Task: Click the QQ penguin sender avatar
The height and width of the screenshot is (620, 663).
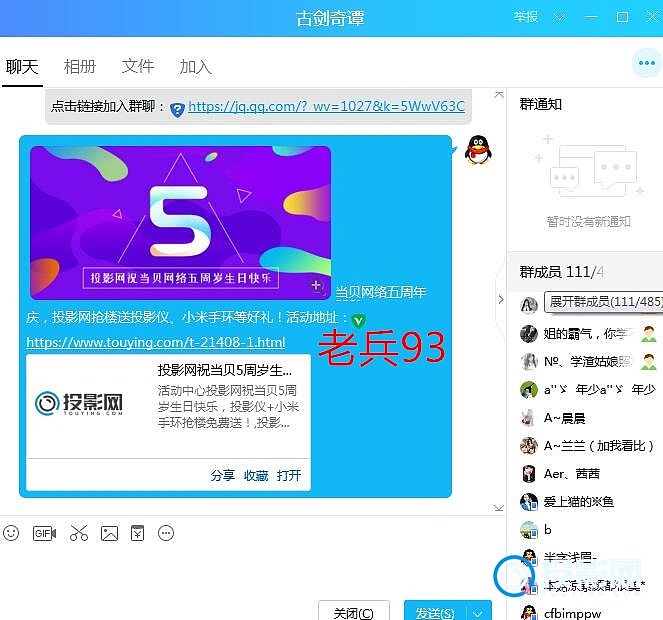Action: [x=478, y=150]
